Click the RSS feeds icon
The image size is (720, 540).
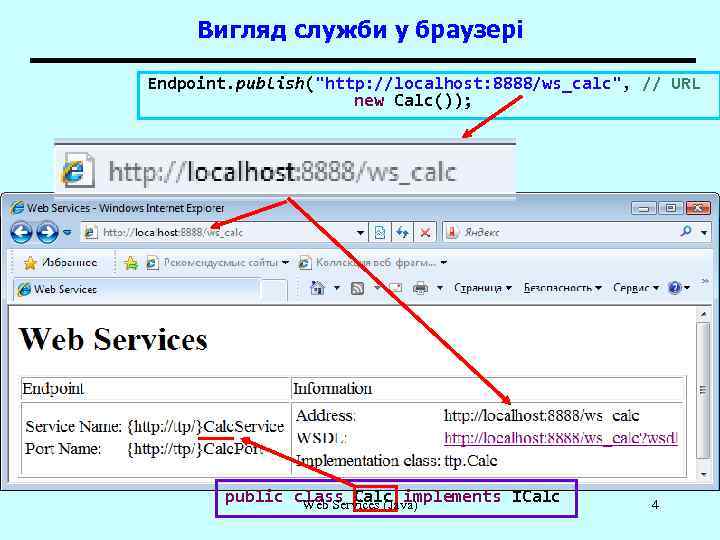pyautogui.click(x=357, y=288)
